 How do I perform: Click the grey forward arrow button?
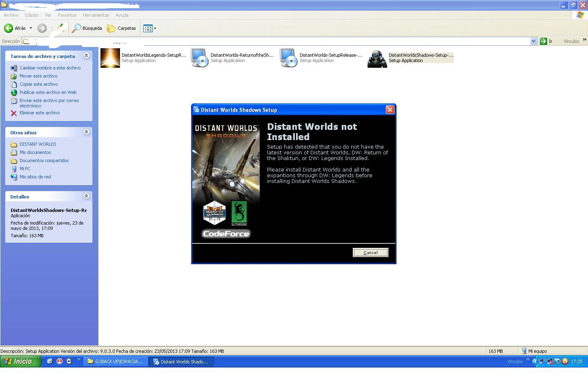coord(42,28)
